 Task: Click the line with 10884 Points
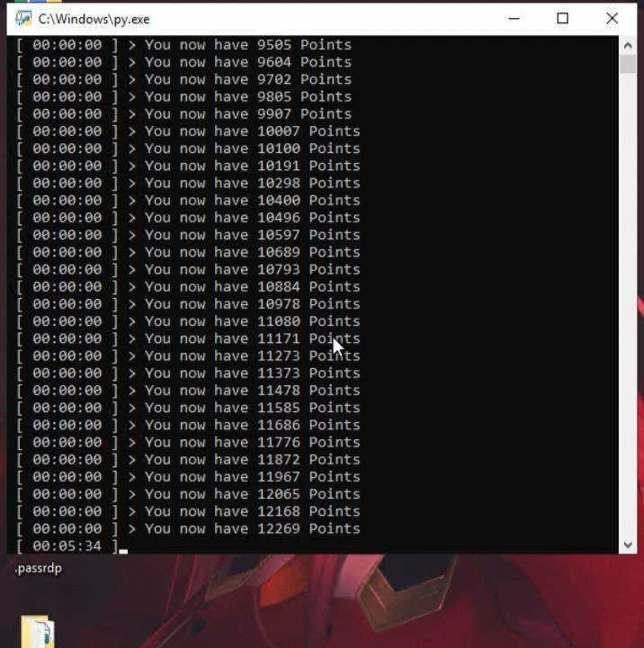pyautogui.click(x=188, y=287)
